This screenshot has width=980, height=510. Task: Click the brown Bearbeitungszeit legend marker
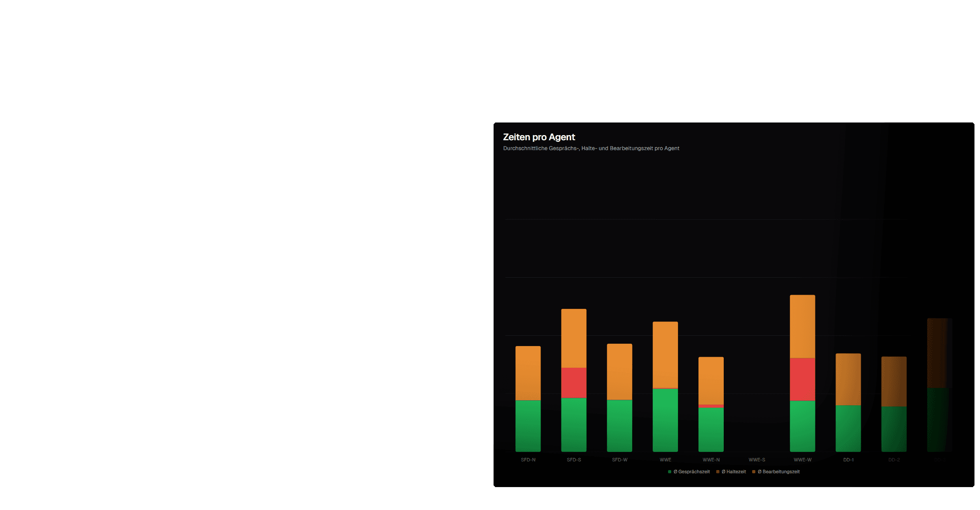pyautogui.click(x=754, y=471)
